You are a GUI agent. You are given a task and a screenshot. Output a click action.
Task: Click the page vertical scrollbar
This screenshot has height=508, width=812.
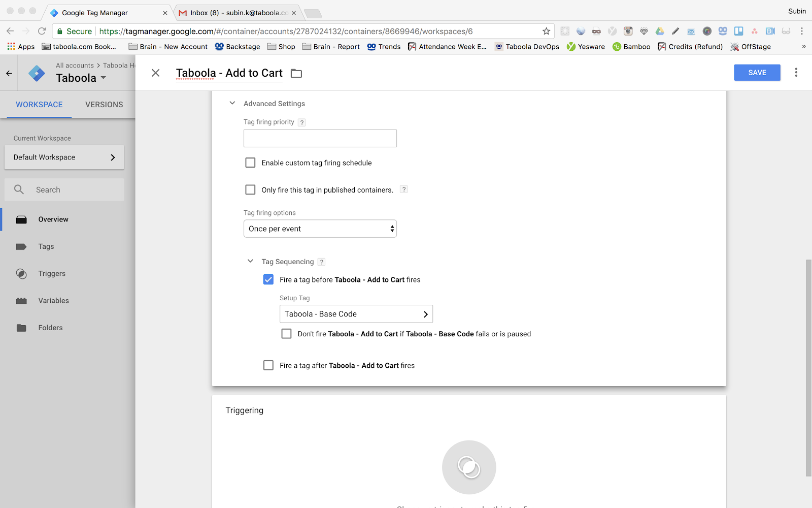pyautogui.click(x=808, y=368)
